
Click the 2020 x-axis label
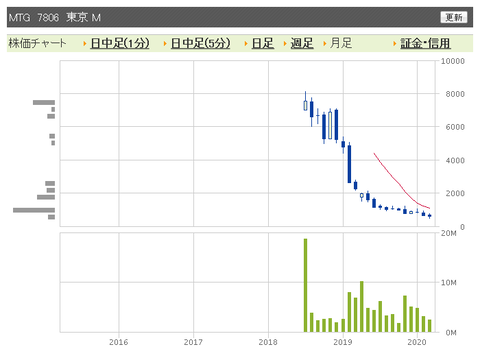click(417, 342)
